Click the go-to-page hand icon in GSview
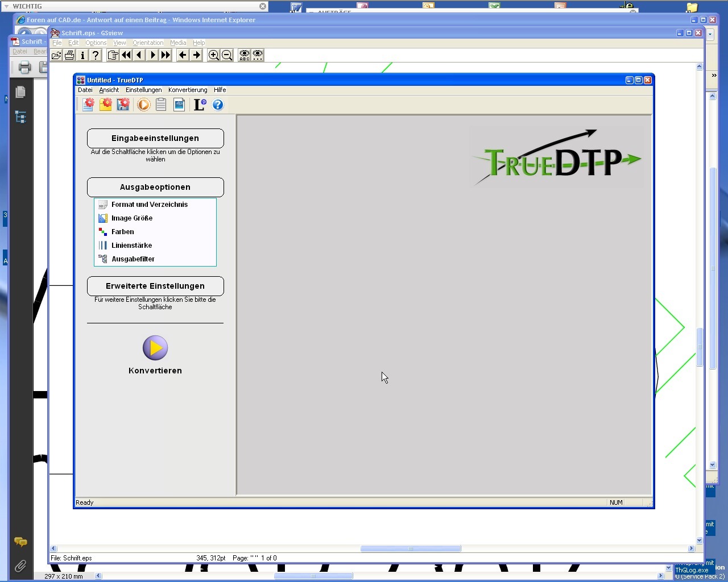 pyautogui.click(x=113, y=55)
